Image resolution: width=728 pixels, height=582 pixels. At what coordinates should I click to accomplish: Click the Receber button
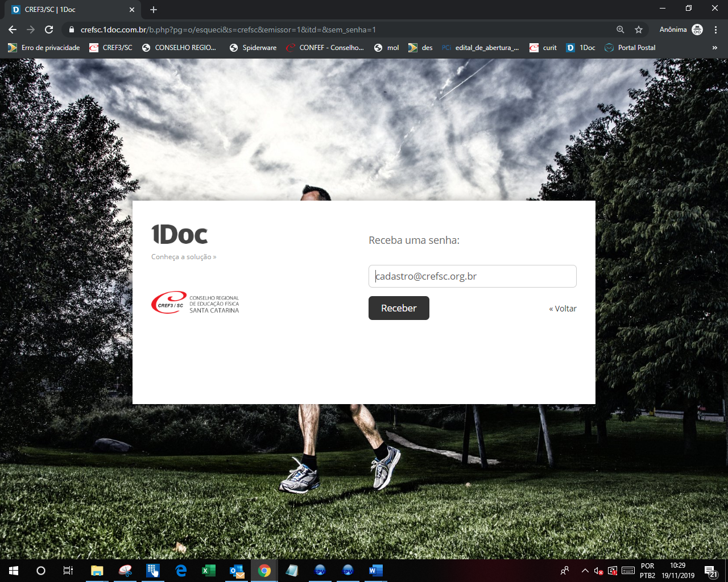click(x=399, y=308)
